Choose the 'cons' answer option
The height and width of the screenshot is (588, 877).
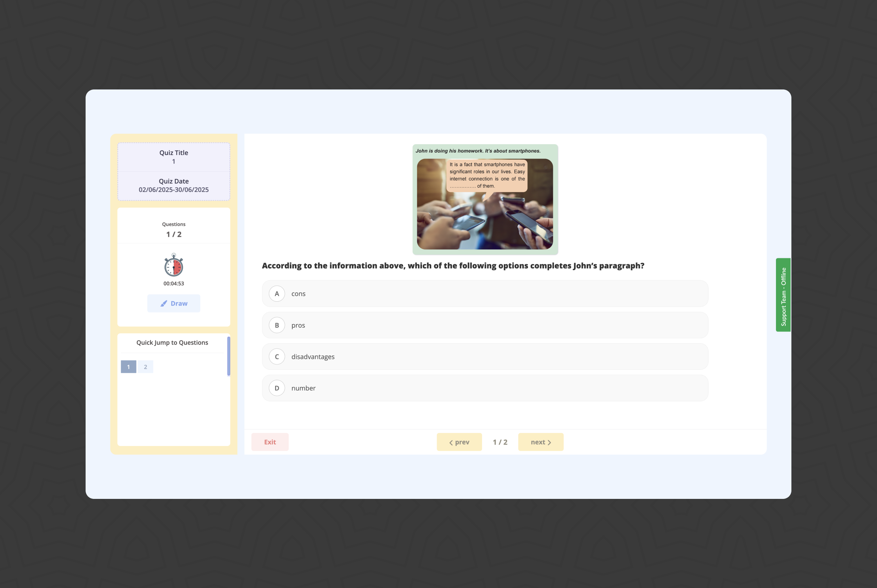click(485, 294)
